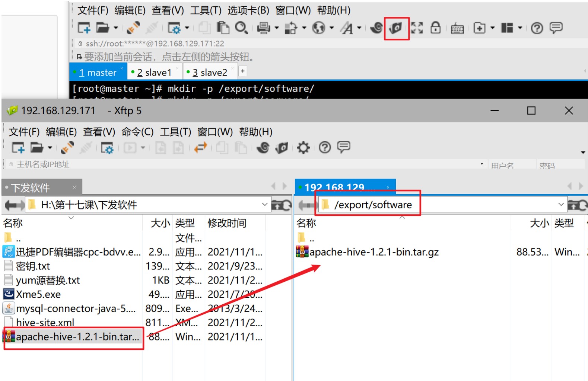Select local file Xme5.exe

38,294
